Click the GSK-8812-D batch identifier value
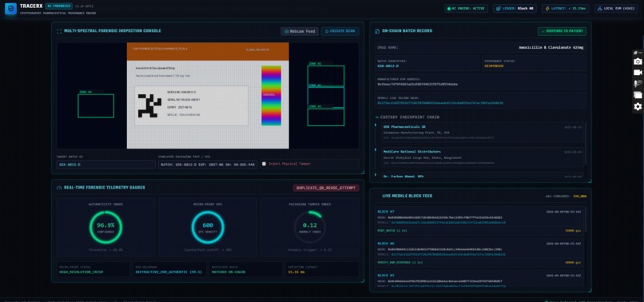The width and height of the screenshot is (644, 302). click(x=388, y=66)
